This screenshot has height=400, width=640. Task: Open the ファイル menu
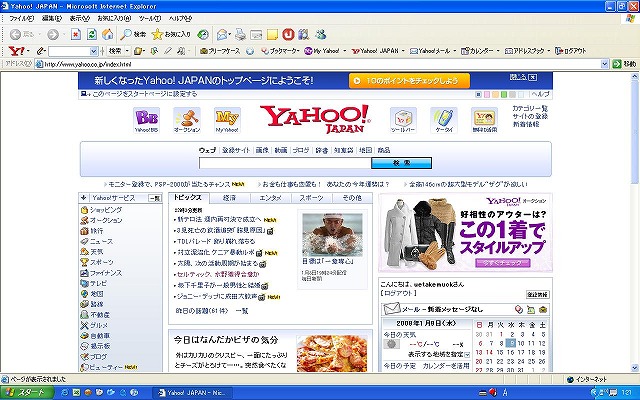[x=22, y=18]
